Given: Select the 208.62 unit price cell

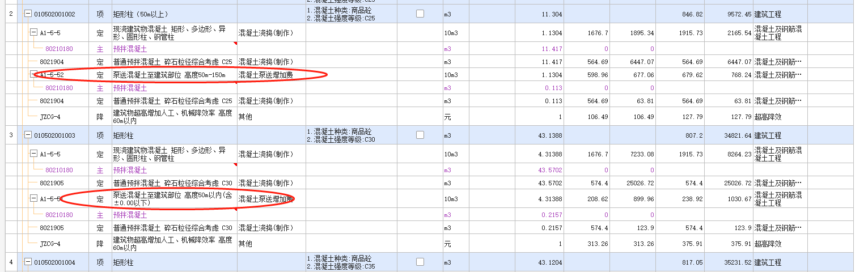Looking at the screenshot, I should pyautogui.click(x=587, y=199).
